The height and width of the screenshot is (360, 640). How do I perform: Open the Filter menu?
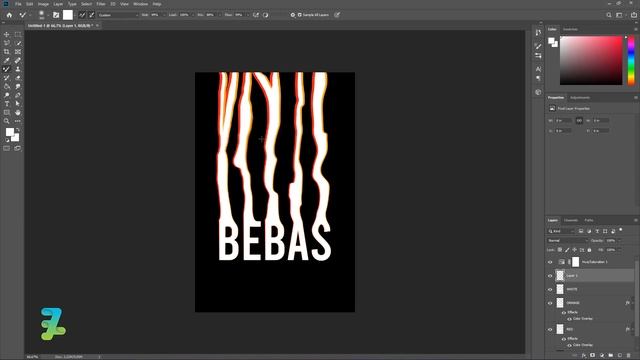(101, 4)
